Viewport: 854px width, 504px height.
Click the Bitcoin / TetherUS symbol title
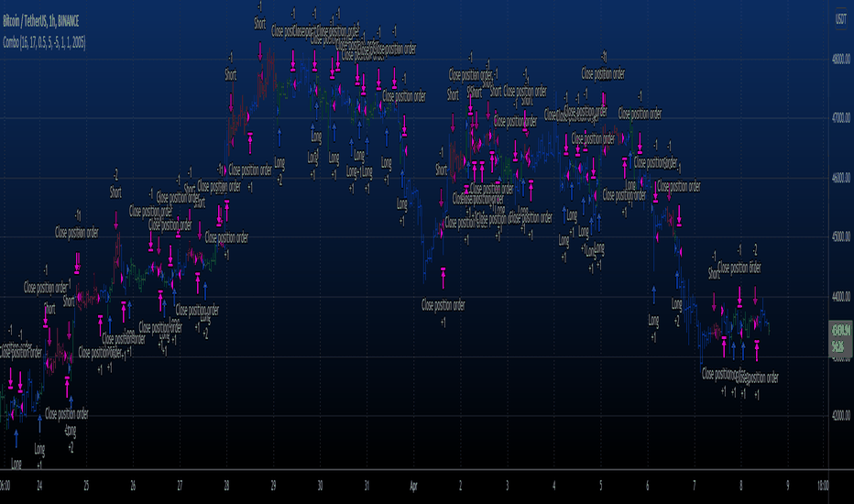[x=41, y=21]
